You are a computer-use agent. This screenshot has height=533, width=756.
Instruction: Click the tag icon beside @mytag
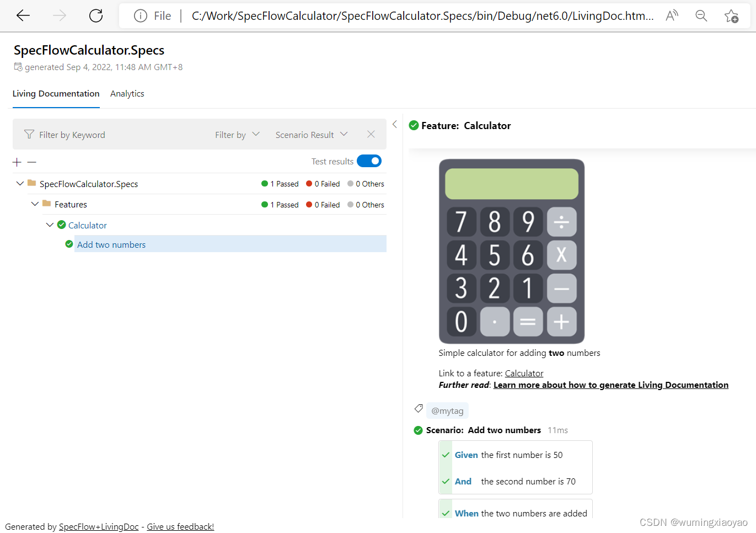click(419, 409)
